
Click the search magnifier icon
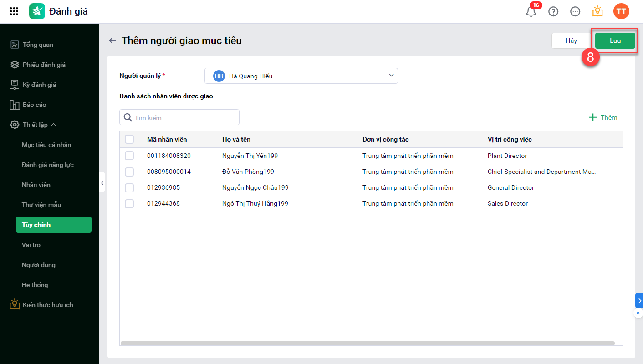pyautogui.click(x=128, y=117)
